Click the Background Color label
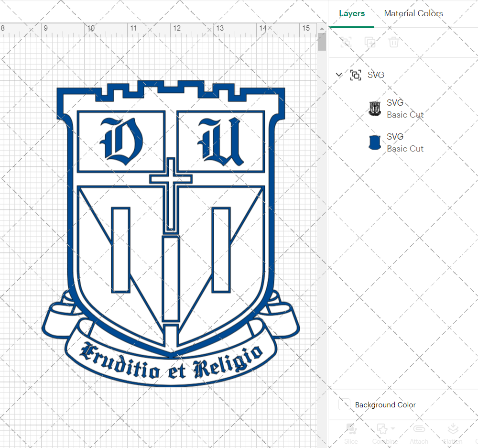Image resolution: width=478 pixels, height=448 pixels. coord(385,404)
